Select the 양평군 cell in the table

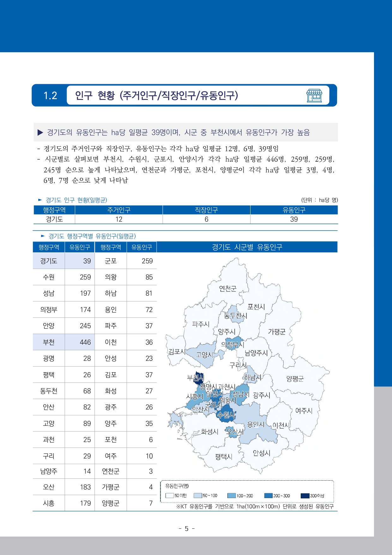[x=111, y=503]
